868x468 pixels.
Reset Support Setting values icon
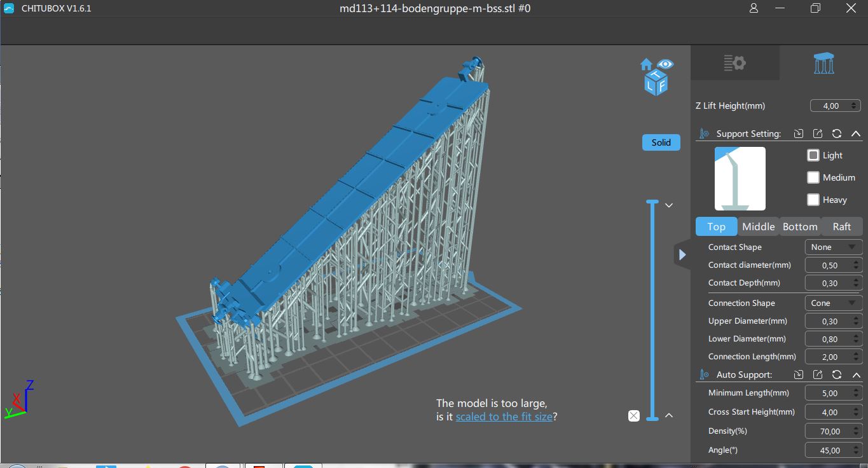837,134
